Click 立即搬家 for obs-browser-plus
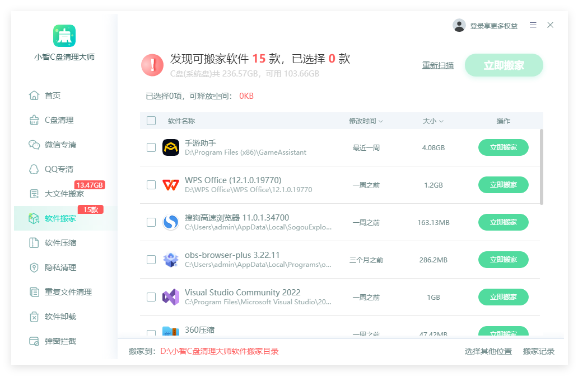 [503, 260]
